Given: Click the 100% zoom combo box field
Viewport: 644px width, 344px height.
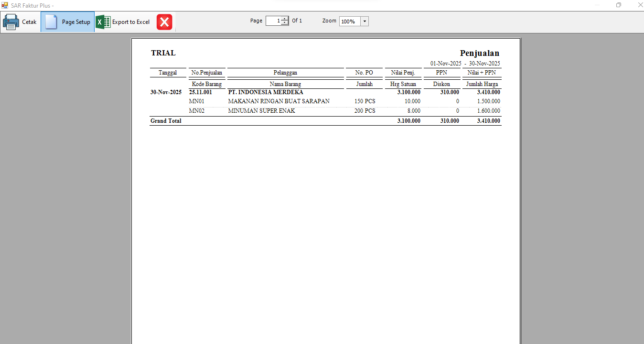Looking at the screenshot, I should point(349,21).
